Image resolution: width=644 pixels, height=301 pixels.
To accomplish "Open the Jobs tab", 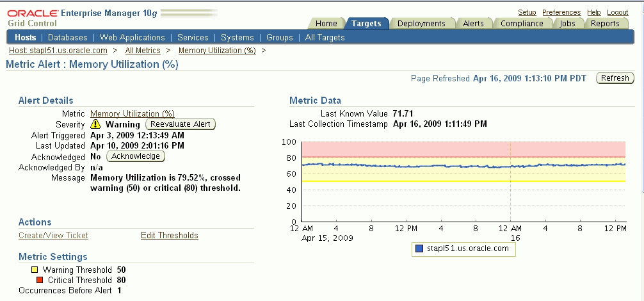I will tap(567, 24).
